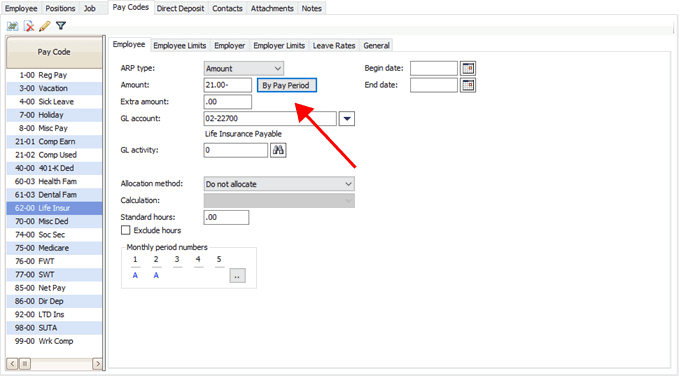Click the pay code list horizontal scrollbar thumb
This screenshot has height=376, width=679.
click(x=25, y=364)
